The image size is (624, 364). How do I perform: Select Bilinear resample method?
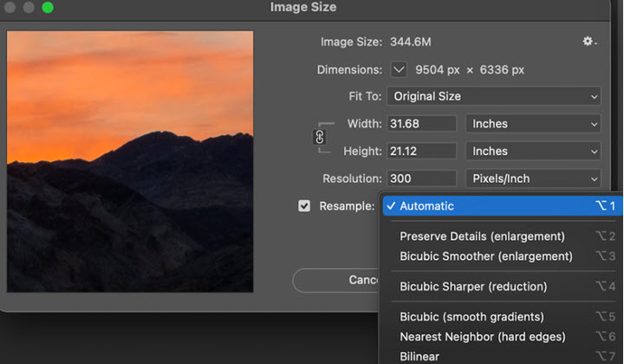(x=421, y=356)
